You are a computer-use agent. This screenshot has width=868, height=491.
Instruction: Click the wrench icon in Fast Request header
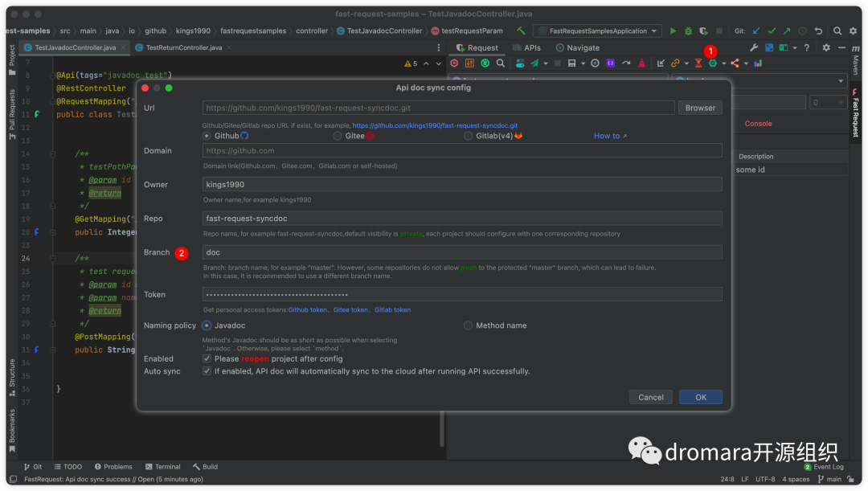point(754,47)
